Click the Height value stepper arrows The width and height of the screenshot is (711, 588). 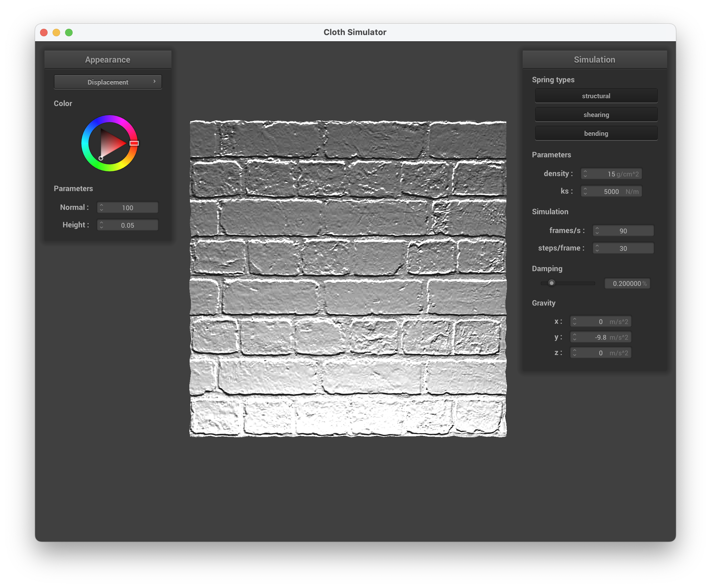click(102, 225)
